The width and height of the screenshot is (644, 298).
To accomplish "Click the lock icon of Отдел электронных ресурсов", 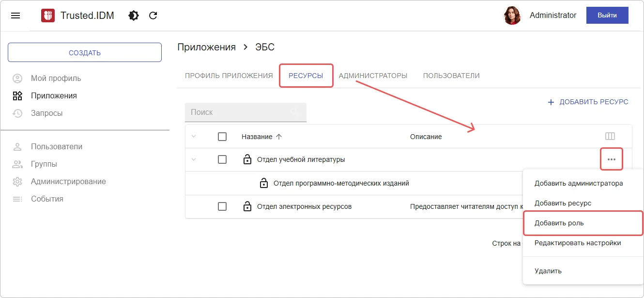I will tap(247, 206).
